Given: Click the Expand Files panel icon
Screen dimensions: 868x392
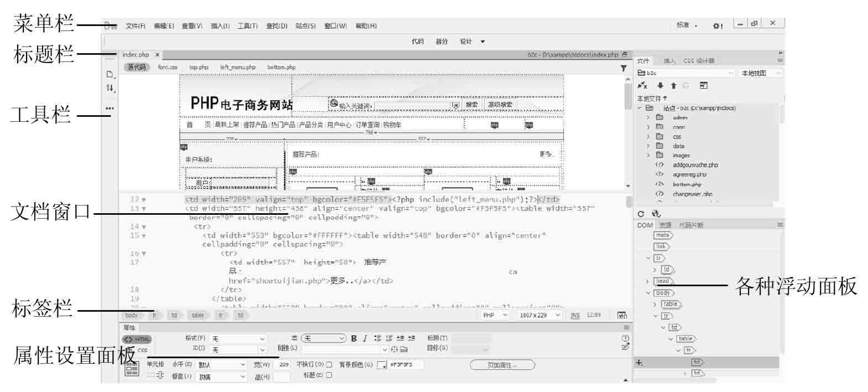Looking at the screenshot, I should pos(704,85).
